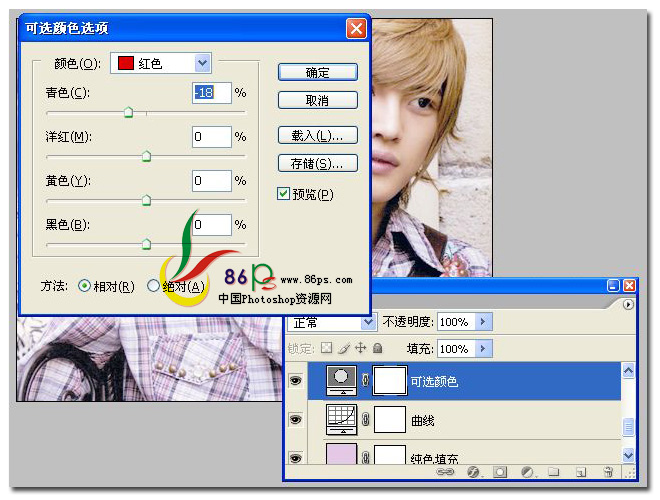Open the 颜色 dropdown showing 红色
Screen dimensions: 660x500
click(x=160, y=63)
